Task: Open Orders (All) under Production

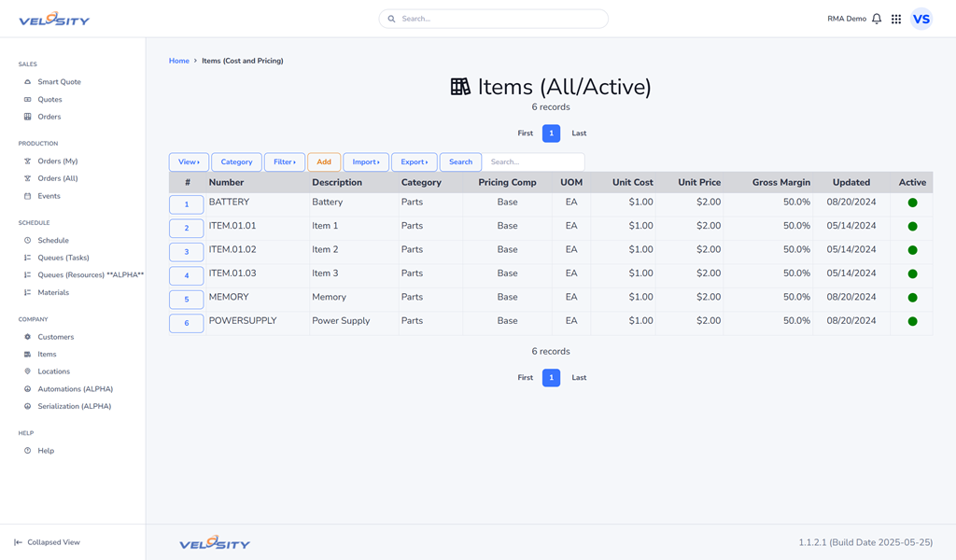Action: [57, 178]
